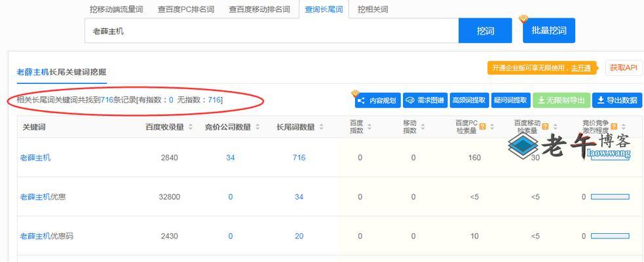Open the 老薛主机 keyword link in the first row
Image resolution: width=644 pixels, height=262 pixels.
(35, 157)
